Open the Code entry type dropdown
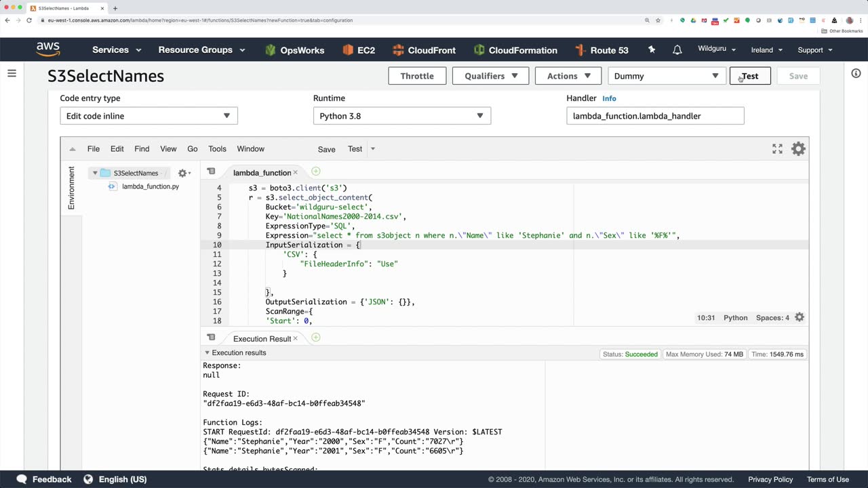The height and width of the screenshot is (488, 868). pyautogui.click(x=149, y=116)
